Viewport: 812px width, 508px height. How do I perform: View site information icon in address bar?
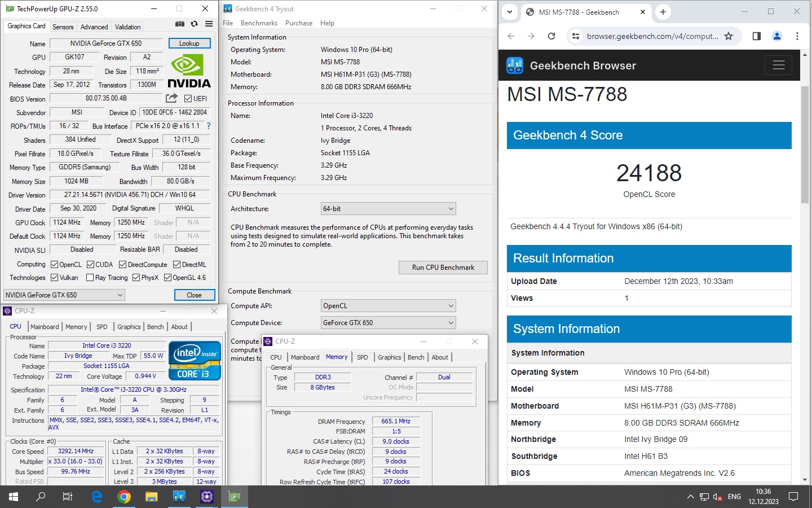575,36
